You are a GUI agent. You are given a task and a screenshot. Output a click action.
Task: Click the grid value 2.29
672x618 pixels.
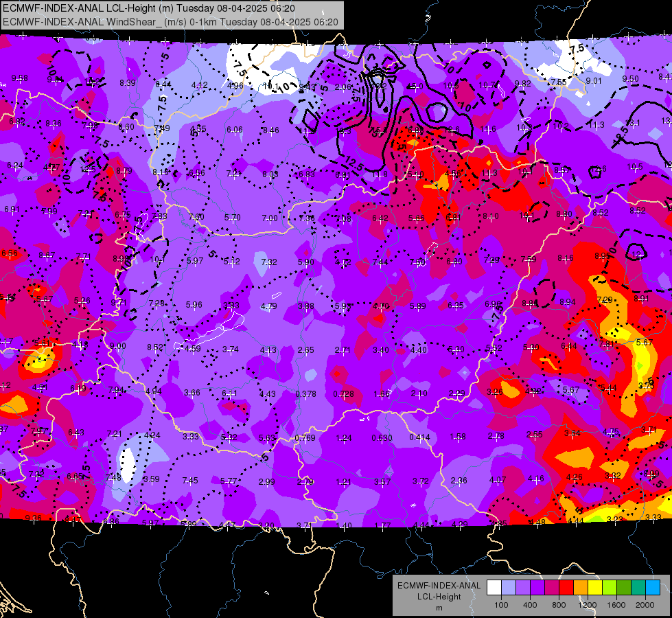pyautogui.click(x=457, y=393)
